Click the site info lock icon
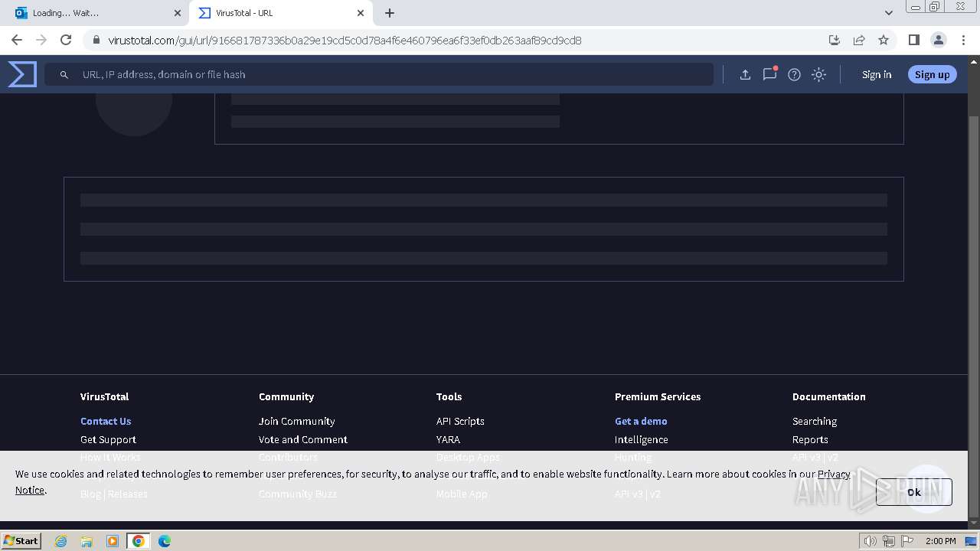 tap(96, 40)
